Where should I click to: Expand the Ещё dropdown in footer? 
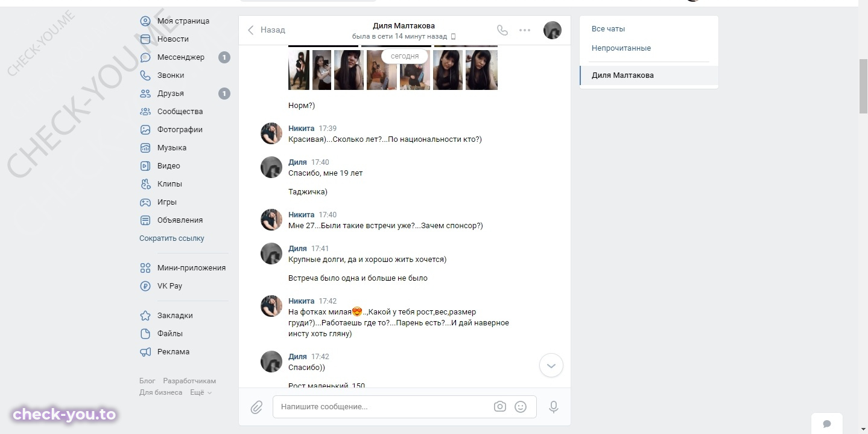[201, 392]
